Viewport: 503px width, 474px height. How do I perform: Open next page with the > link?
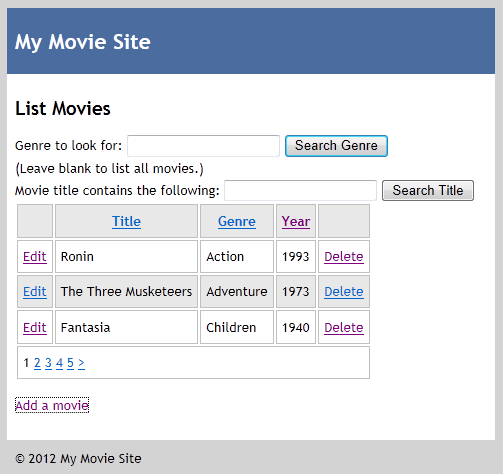tap(81, 363)
